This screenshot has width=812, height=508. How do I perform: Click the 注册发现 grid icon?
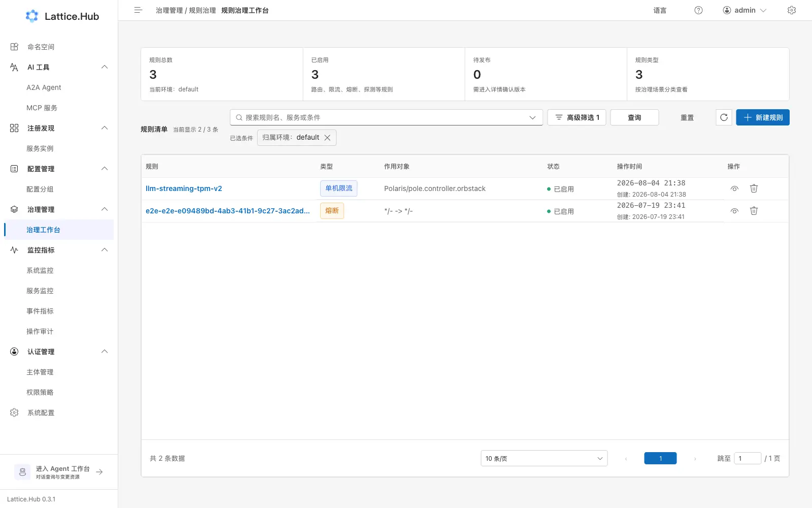coord(14,128)
